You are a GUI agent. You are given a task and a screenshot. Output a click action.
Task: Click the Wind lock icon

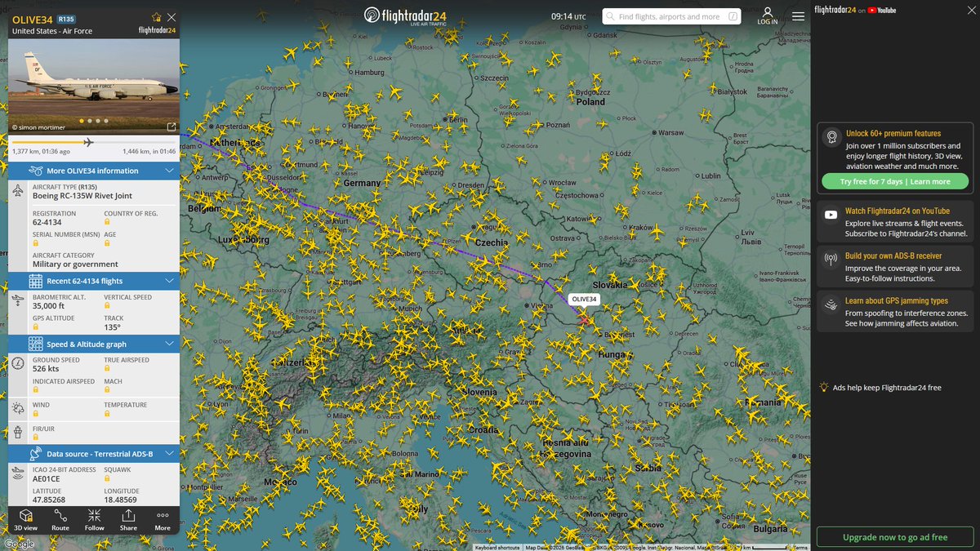click(36, 414)
